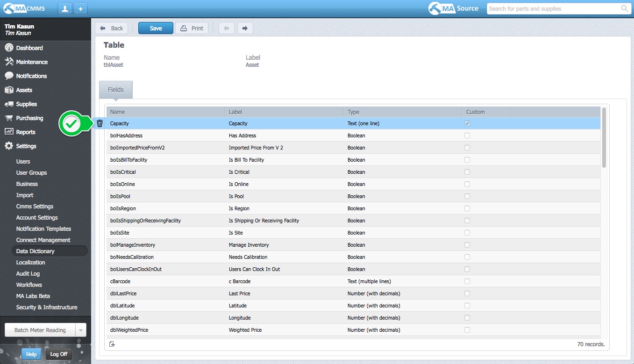Click the trash icon beside the Capacity row
The image size is (634, 364).
coord(100,123)
